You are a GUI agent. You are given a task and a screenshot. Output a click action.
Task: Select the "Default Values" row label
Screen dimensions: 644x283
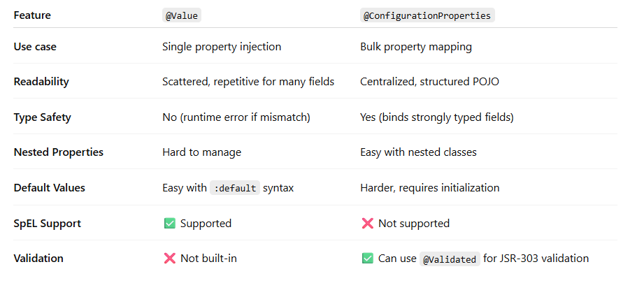[50, 188]
